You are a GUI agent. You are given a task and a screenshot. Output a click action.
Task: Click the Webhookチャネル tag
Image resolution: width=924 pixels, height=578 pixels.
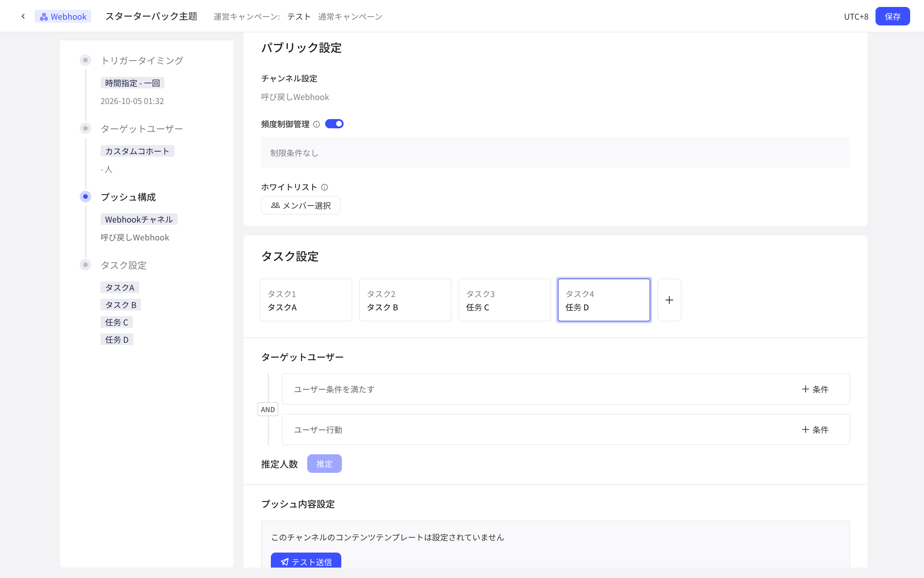pyautogui.click(x=139, y=219)
